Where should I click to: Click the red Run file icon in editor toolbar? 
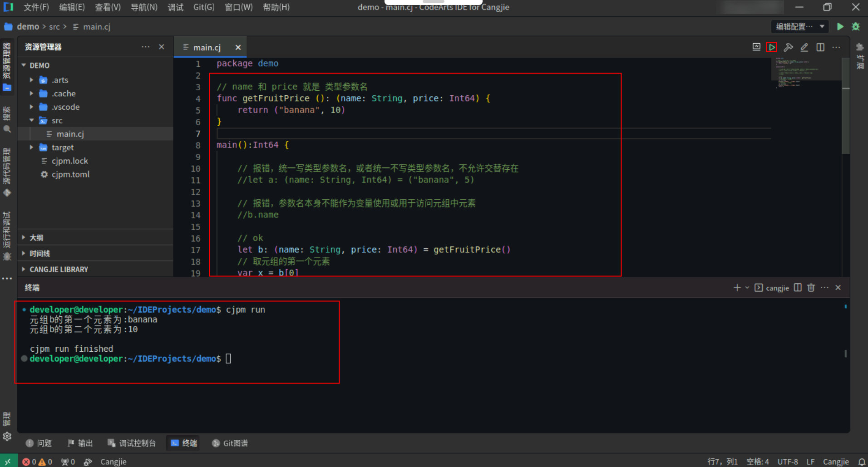pyautogui.click(x=772, y=47)
